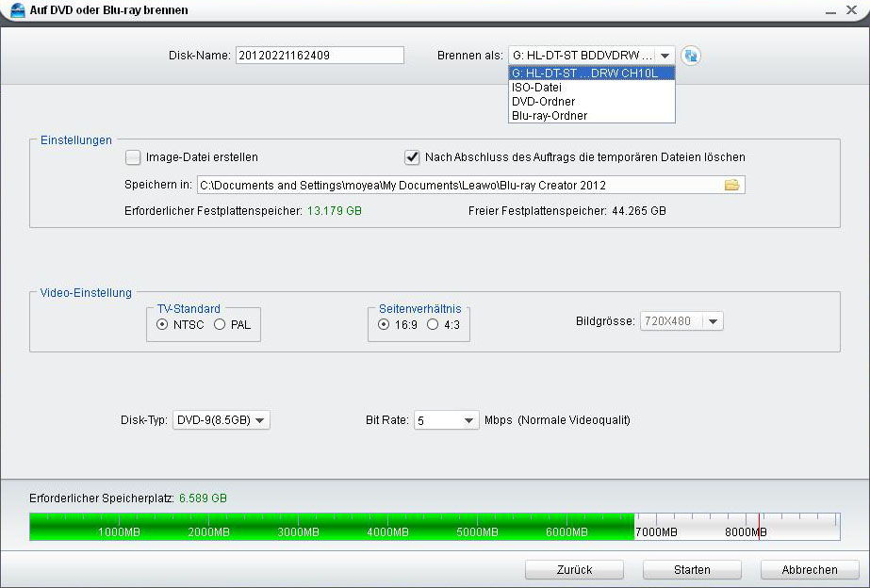The width and height of the screenshot is (870, 588).
Task: Expand the Disk-Typ DVD-9 dropdown
Action: pos(259,420)
